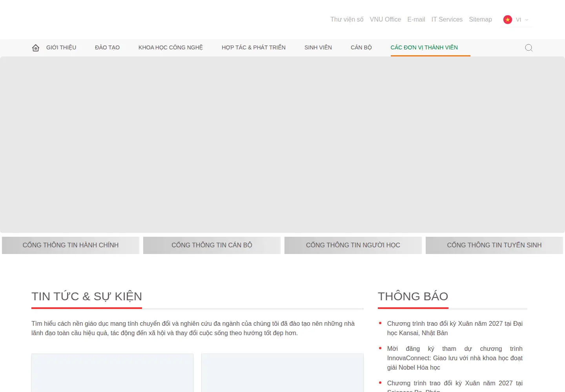The width and height of the screenshot is (565, 392).
Task: Open Hợp tác & Phát triển menu
Action: pyautogui.click(x=253, y=47)
